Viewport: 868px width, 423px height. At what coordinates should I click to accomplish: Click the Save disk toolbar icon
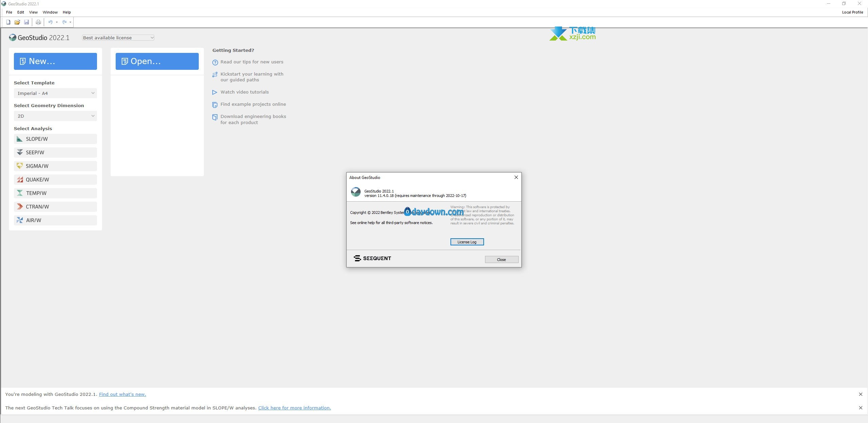[26, 22]
